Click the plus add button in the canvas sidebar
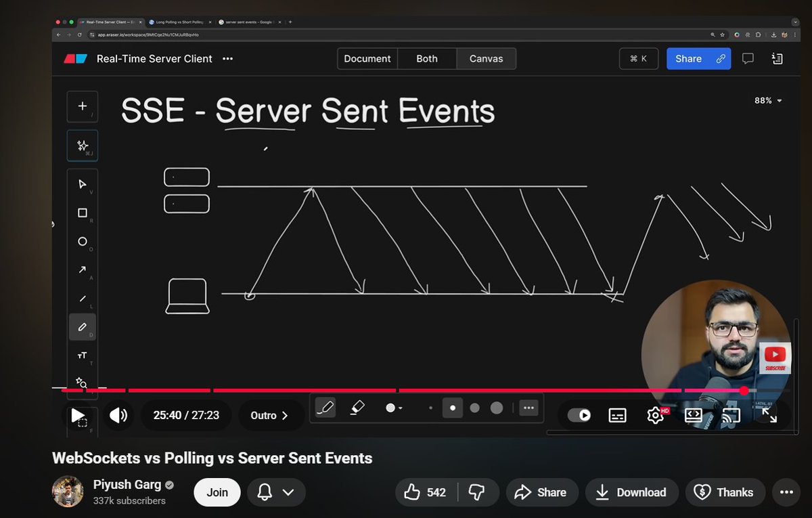Image resolution: width=812 pixels, height=518 pixels. point(83,106)
